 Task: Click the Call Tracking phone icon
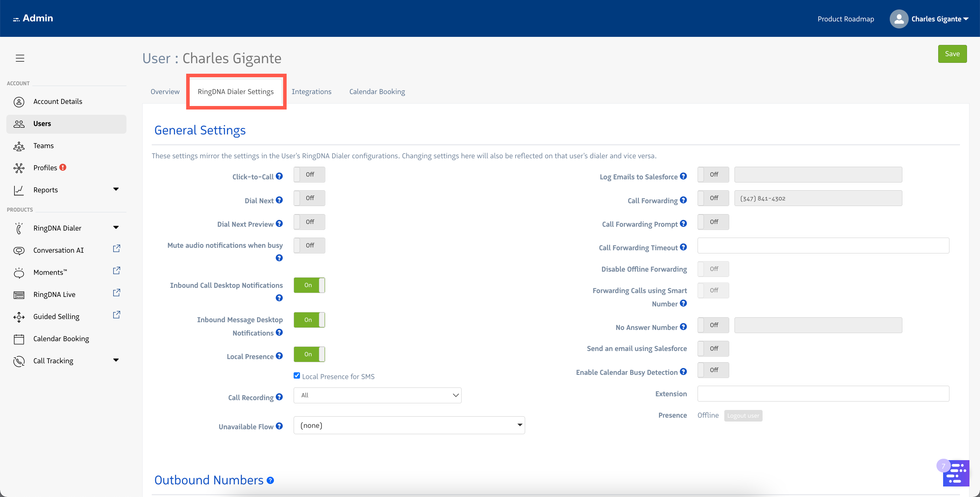point(19,361)
